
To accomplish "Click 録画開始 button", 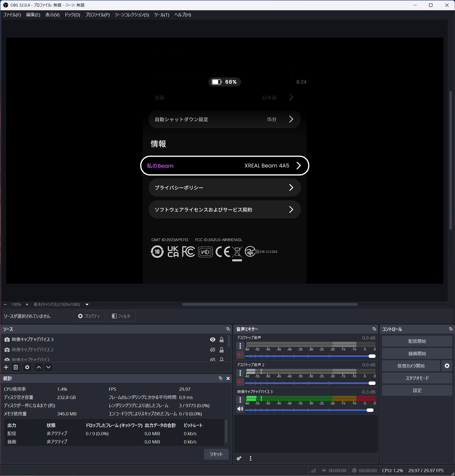I will (417, 353).
